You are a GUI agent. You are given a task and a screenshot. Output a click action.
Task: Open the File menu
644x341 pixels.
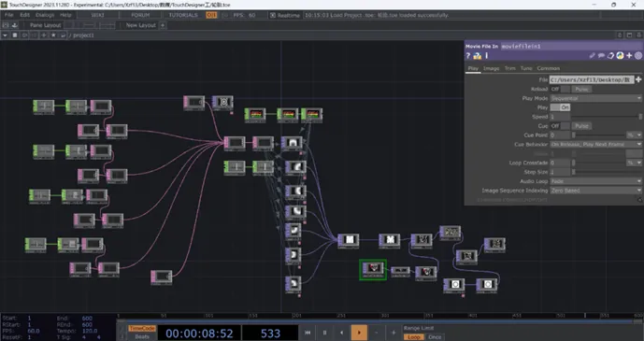(8, 15)
